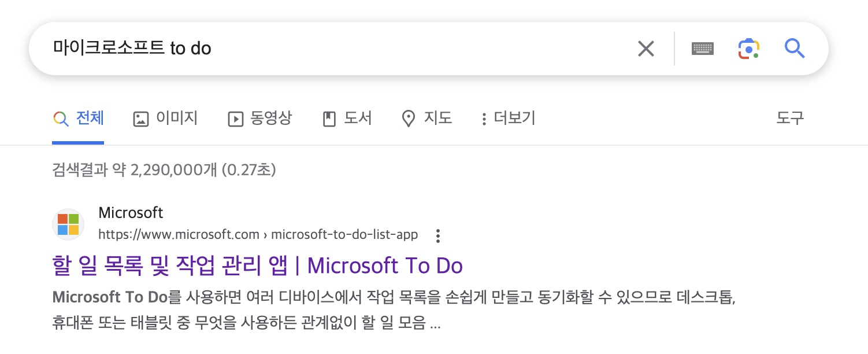Screen dimensions: 868x354
Task: Click the Microsoft site name above the URL
Action: (x=131, y=213)
